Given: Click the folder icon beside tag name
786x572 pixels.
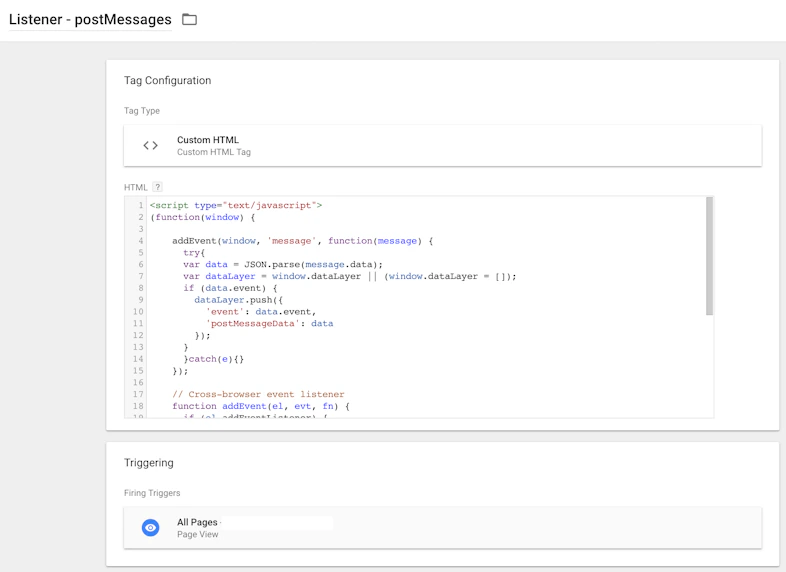Looking at the screenshot, I should coord(189,20).
